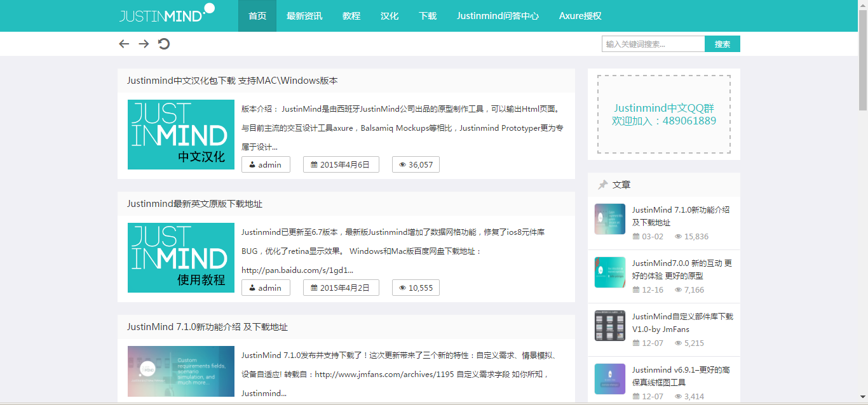
Task: Click the 2015年4月2日 date tag
Action: pyautogui.click(x=341, y=288)
